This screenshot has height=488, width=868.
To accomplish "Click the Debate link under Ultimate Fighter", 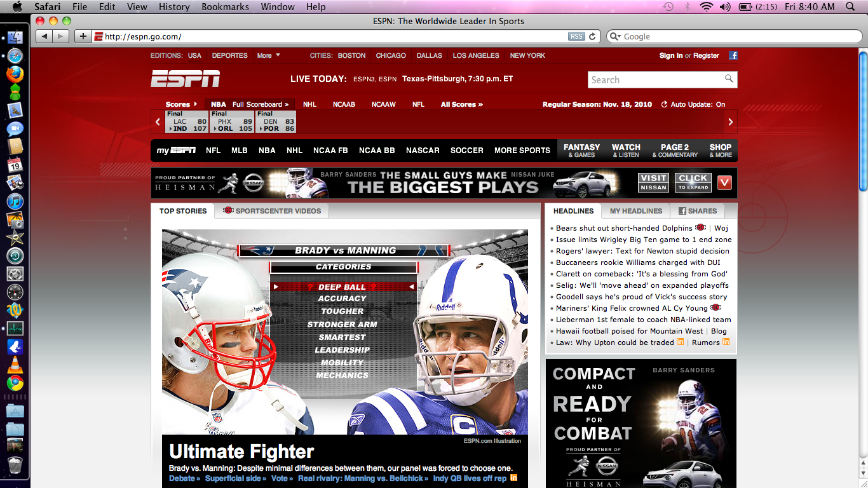I will 185,478.
